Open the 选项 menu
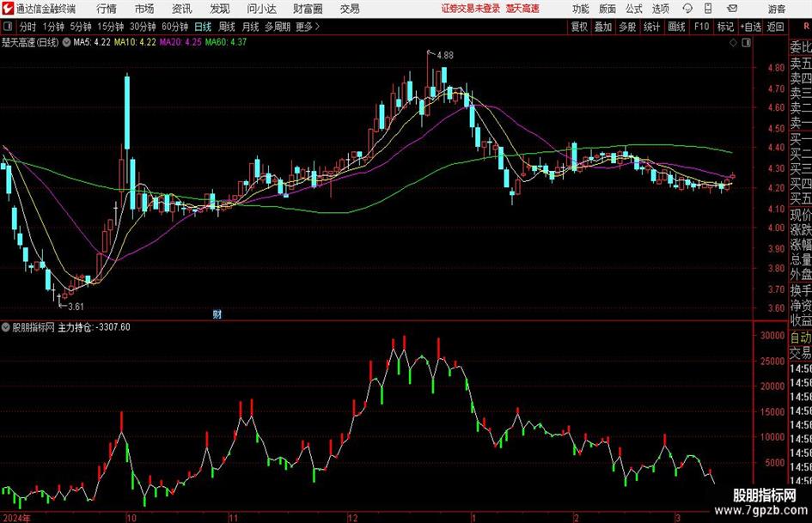This screenshot has height=523, width=812. [660, 9]
